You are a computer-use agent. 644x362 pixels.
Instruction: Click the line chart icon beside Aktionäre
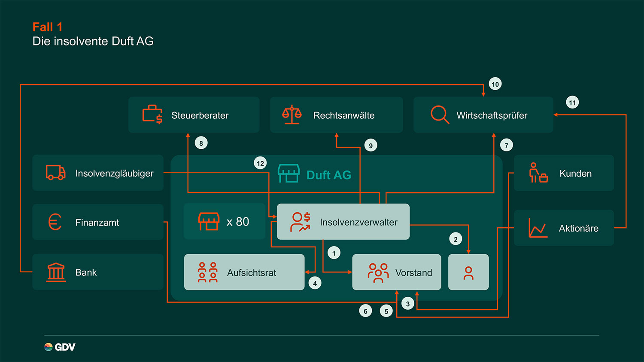(x=538, y=228)
